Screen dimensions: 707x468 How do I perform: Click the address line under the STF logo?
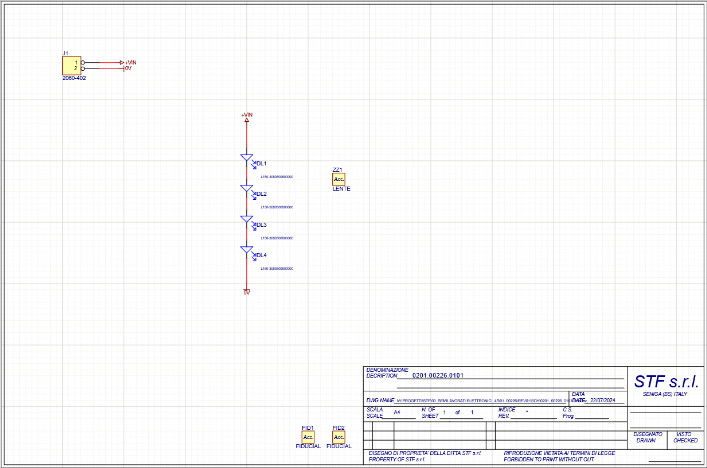pos(665,394)
